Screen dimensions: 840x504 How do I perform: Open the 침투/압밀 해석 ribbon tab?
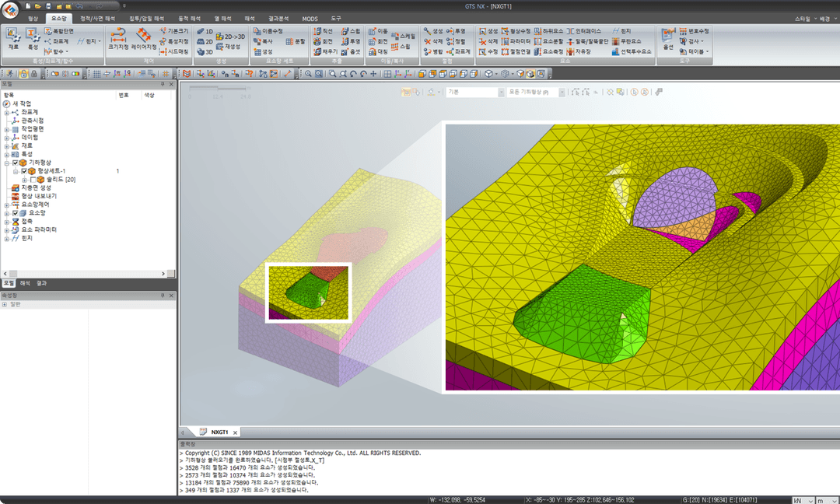(146, 19)
